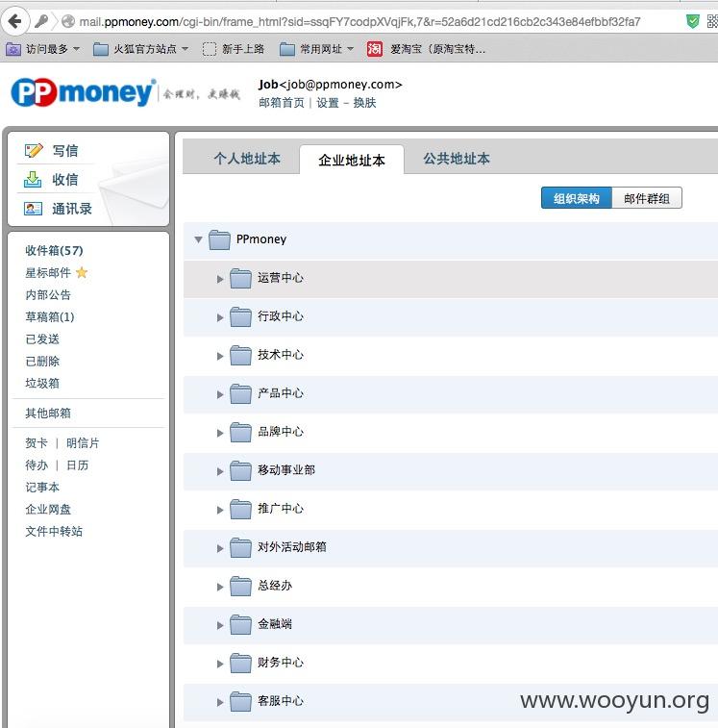Click the 对外活动邮箱 folder icon
Viewport: 718px width, 728px height.
[240, 548]
